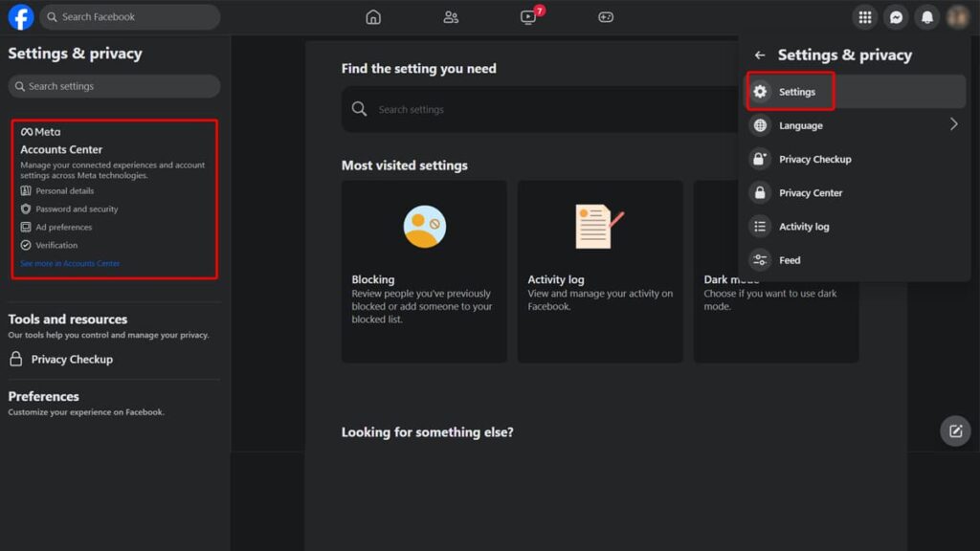Click the Facebook logo
Image resolution: width=980 pixels, height=551 pixels.
click(20, 16)
